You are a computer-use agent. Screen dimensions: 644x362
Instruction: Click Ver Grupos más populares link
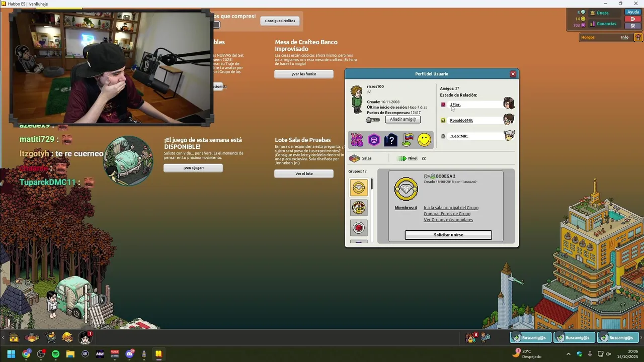point(448,220)
